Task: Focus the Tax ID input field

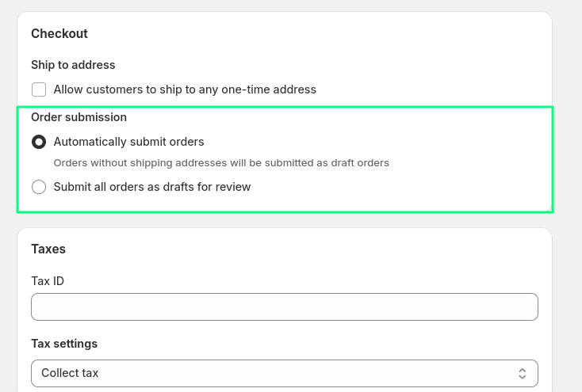Action: [284, 306]
